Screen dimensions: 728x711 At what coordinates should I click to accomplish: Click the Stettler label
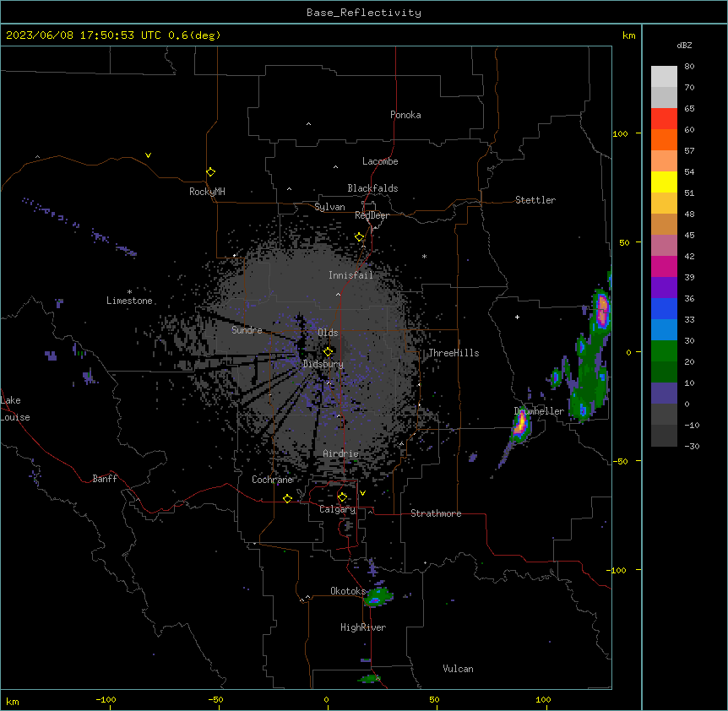(x=535, y=200)
